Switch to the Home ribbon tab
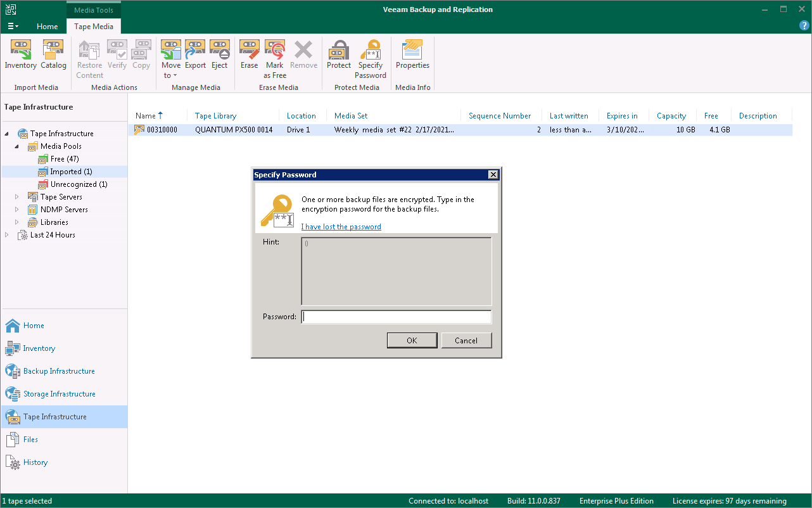Image resolution: width=812 pixels, height=508 pixels. (x=48, y=27)
